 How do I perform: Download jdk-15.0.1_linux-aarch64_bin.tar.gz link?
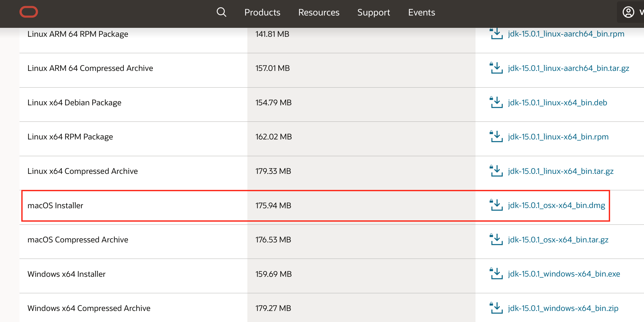pos(569,68)
